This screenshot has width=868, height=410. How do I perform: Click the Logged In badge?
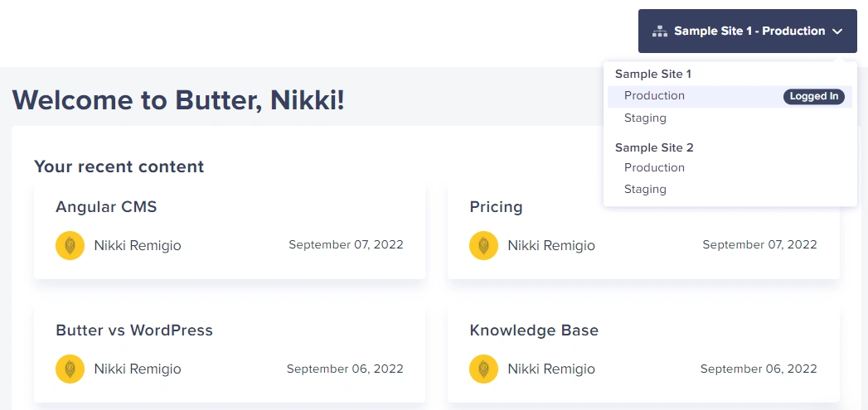coord(813,96)
